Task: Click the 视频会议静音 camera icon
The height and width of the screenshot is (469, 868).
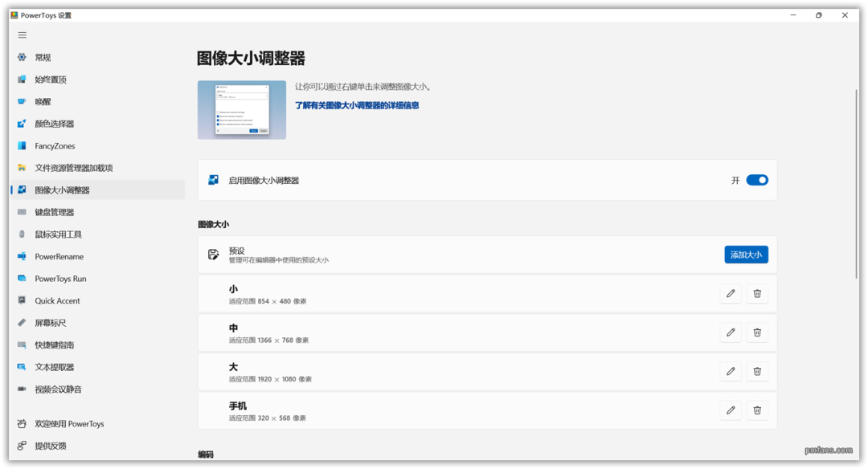Action: click(x=22, y=389)
